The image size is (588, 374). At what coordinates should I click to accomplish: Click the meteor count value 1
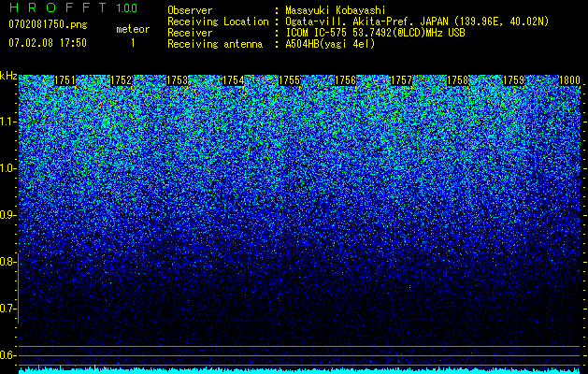(133, 43)
